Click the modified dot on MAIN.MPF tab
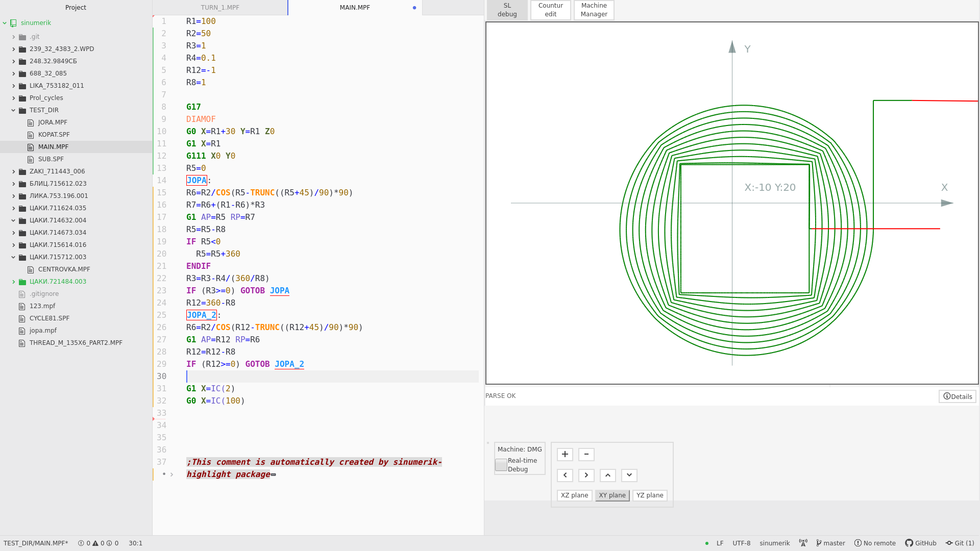This screenshot has width=980, height=551. [x=414, y=8]
